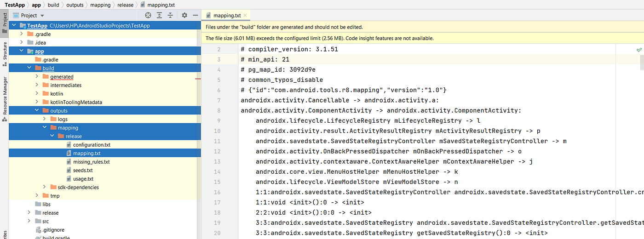Collapse the app module node

pos(22,51)
